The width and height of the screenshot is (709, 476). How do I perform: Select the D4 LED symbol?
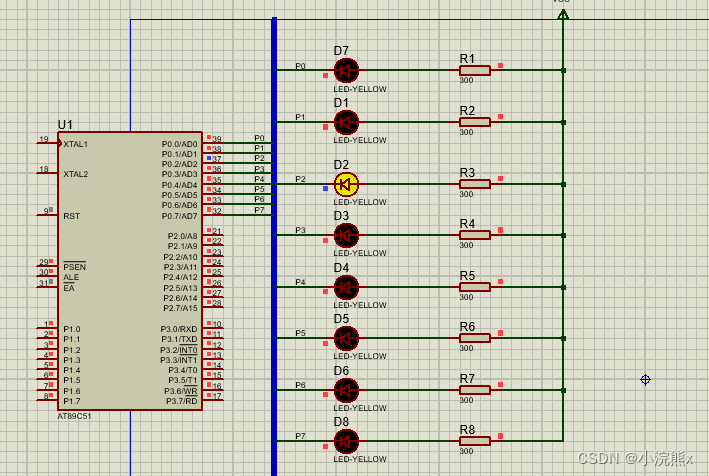(346, 287)
